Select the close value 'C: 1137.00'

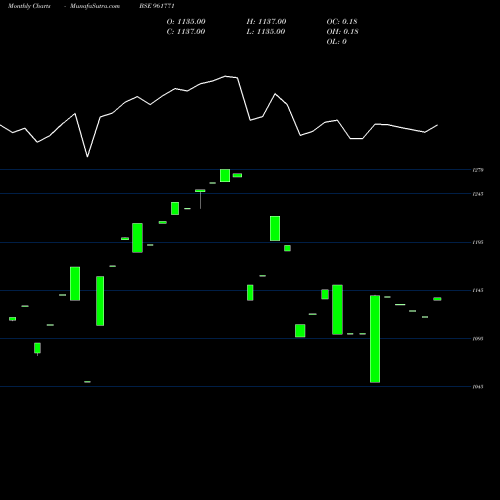click(186, 32)
